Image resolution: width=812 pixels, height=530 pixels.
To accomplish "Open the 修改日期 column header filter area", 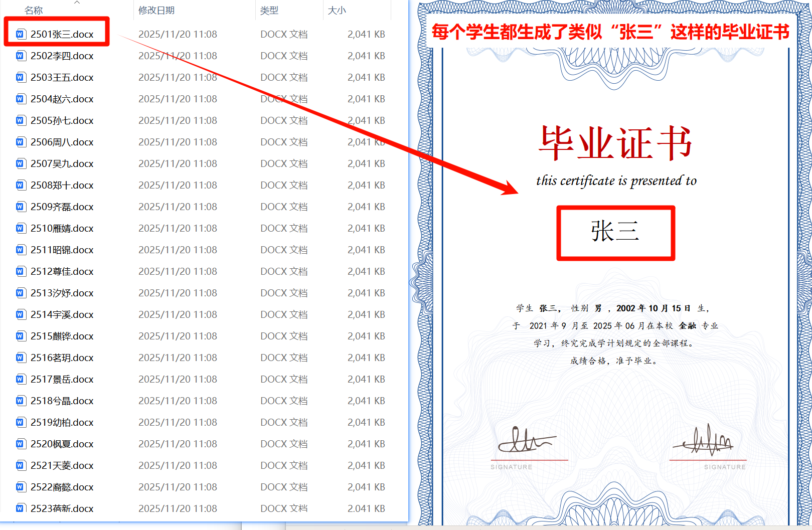I will coord(156,10).
